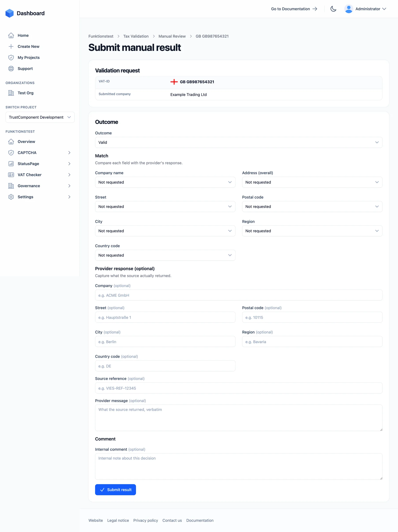This screenshot has width=398, height=532.
Task: Click the VAT Checker ID card icon
Action: click(x=11, y=175)
